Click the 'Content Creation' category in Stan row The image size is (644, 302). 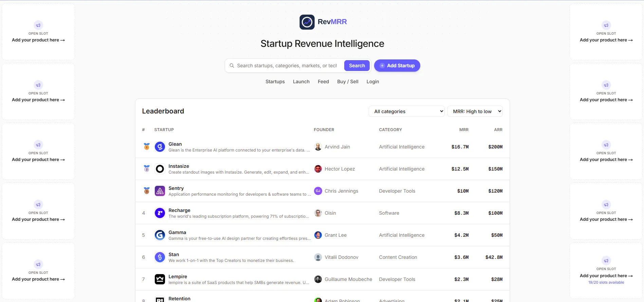398,257
